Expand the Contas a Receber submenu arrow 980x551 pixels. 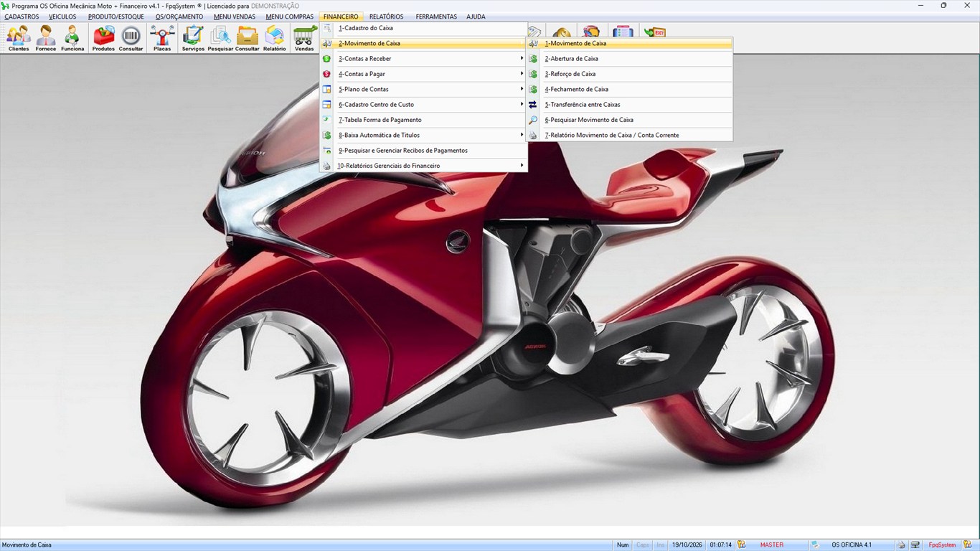522,59
